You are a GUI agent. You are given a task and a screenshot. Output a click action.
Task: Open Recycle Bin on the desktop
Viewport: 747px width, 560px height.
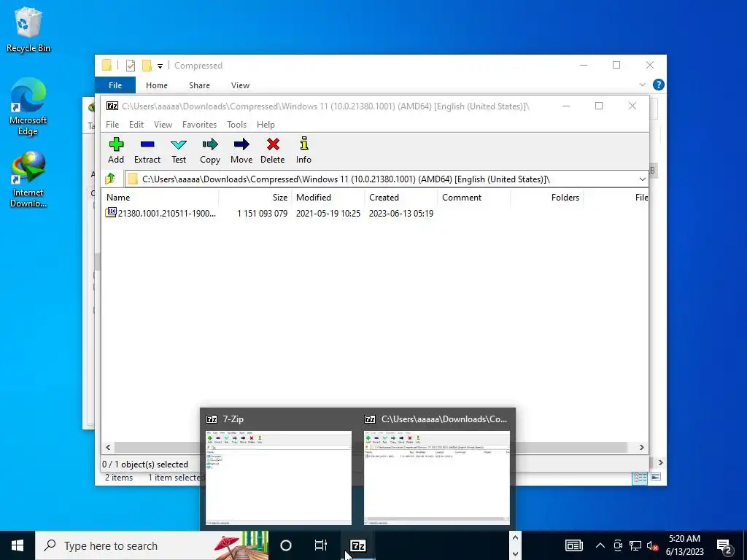[28, 29]
